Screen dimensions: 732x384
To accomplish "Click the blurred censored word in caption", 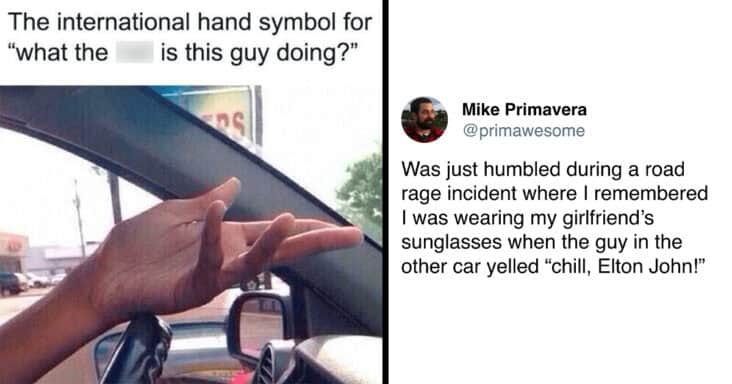I will tap(135, 52).
